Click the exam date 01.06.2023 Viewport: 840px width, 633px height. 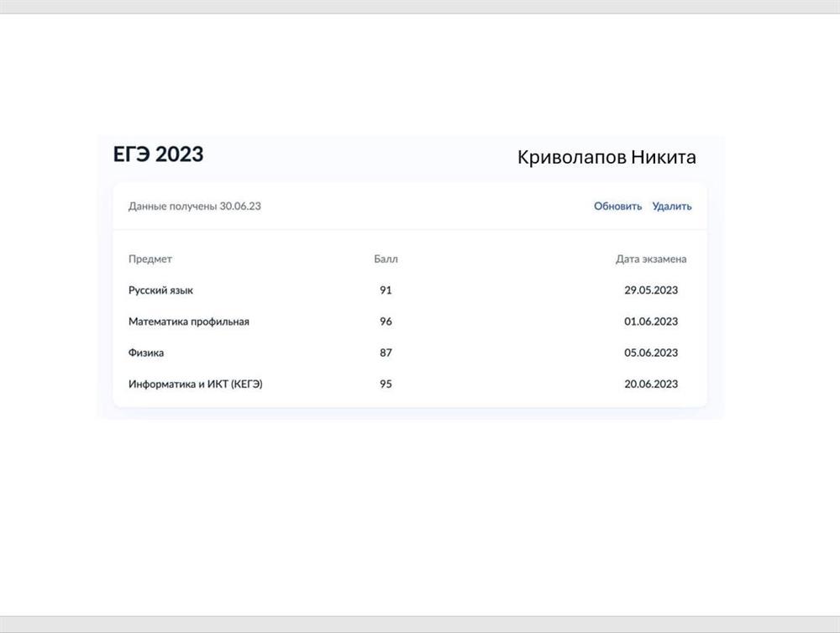click(x=651, y=322)
